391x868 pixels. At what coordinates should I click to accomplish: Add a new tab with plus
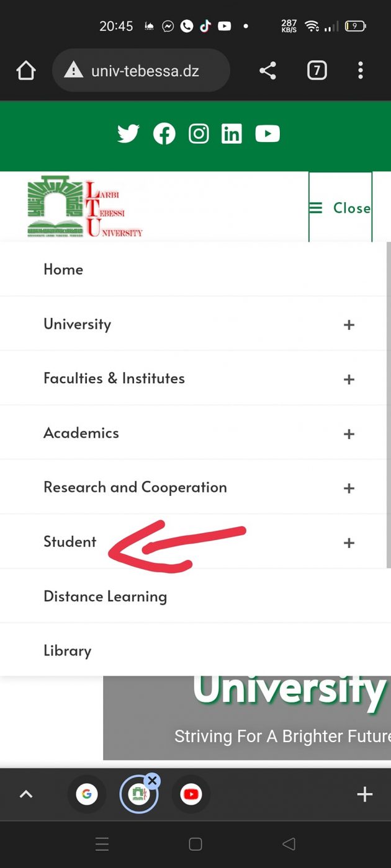pyautogui.click(x=364, y=794)
